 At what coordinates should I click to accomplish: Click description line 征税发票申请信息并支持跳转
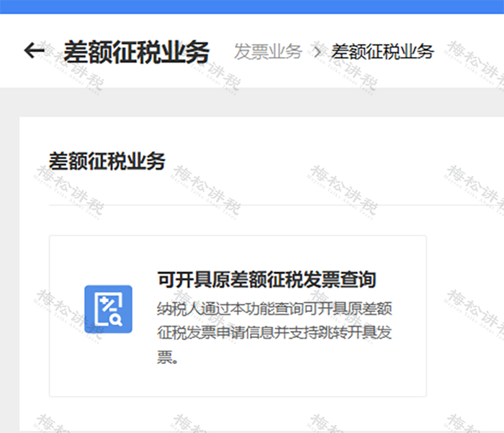pos(274,333)
